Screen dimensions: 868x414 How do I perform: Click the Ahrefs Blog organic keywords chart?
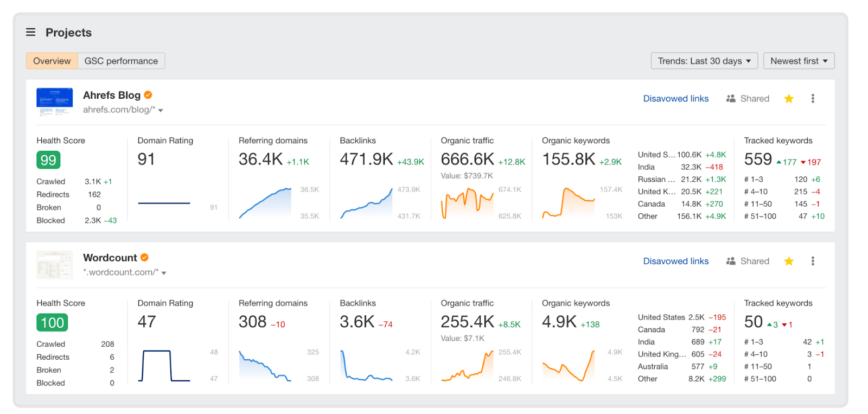tap(569, 203)
